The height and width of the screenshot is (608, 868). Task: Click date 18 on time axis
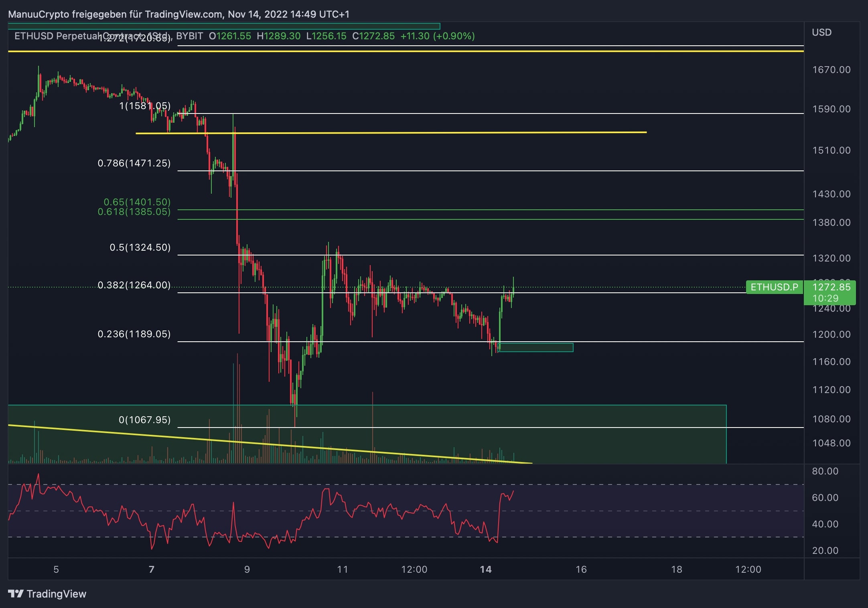pos(677,569)
